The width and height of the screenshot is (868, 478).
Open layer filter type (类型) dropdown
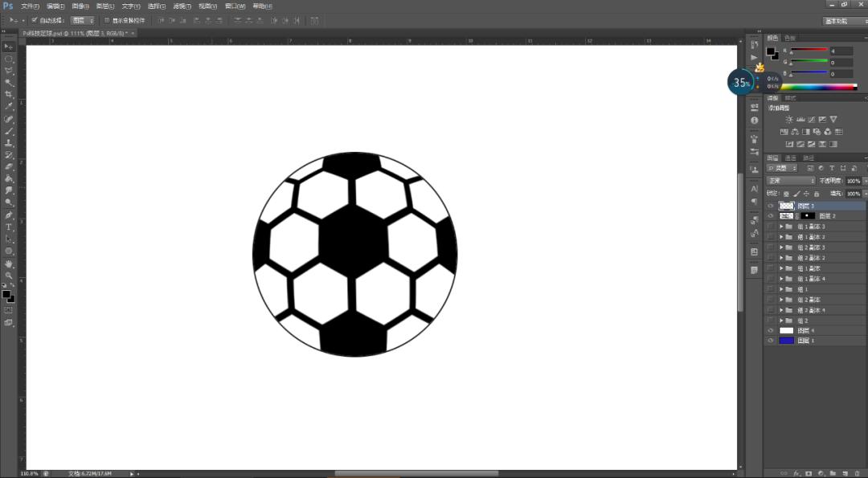click(x=782, y=168)
